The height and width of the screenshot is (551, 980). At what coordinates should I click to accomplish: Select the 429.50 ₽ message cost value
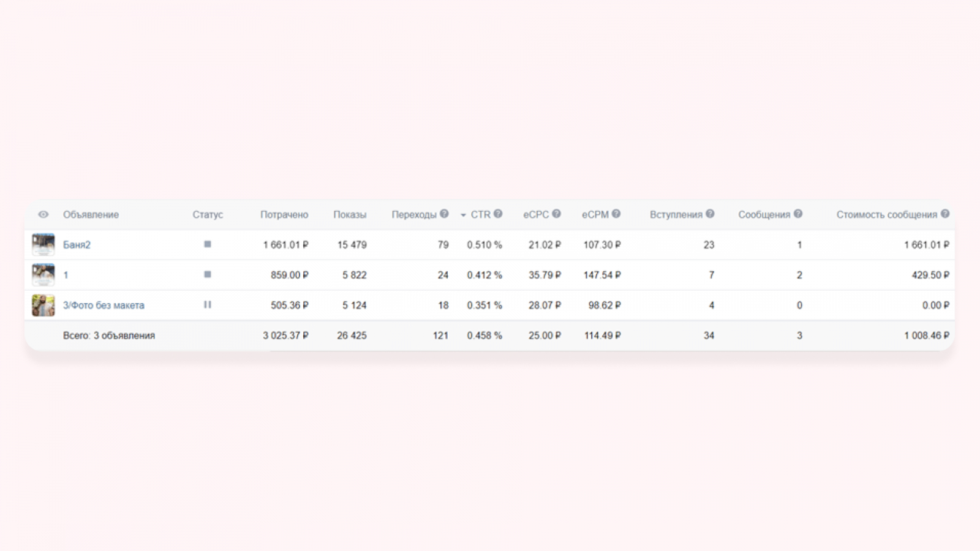(x=930, y=275)
